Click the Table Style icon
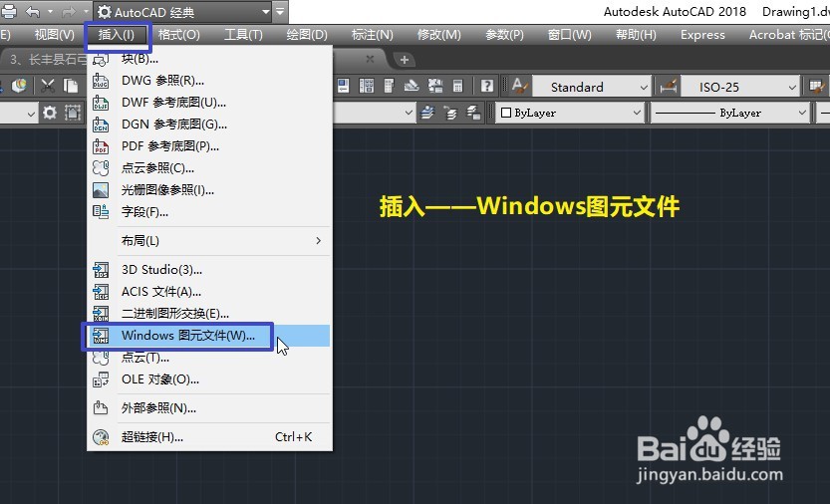Image resolution: width=830 pixels, height=504 pixels. coord(817,86)
